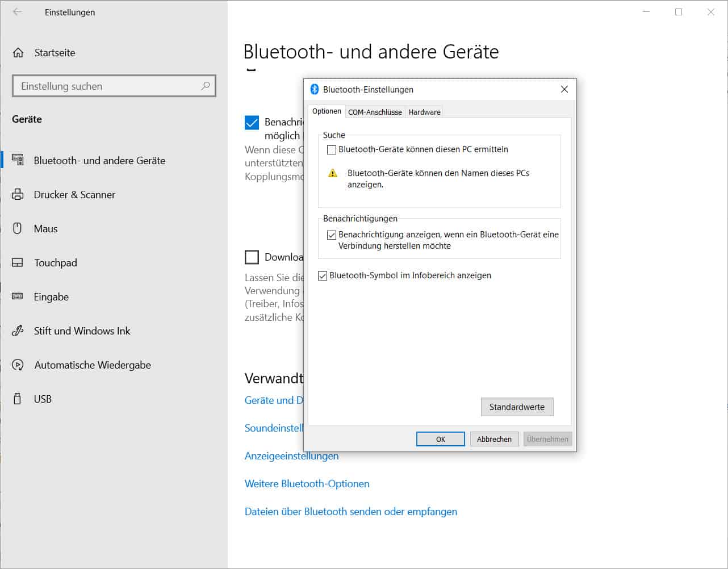The width and height of the screenshot is (728, 569).
Task: Open the Anzeigeeinstellungen link
Action: click(291, 456)
